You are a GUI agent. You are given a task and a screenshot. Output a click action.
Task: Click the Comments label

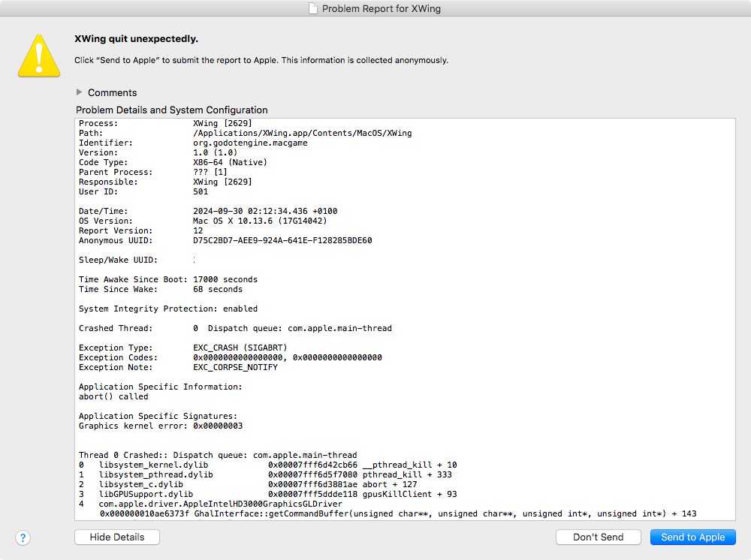(113, 93)
